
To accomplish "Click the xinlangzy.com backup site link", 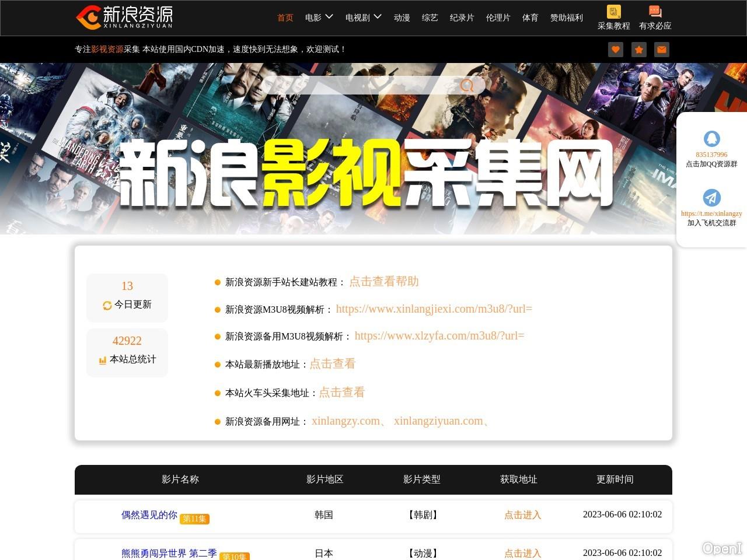I will click(345, 421).
